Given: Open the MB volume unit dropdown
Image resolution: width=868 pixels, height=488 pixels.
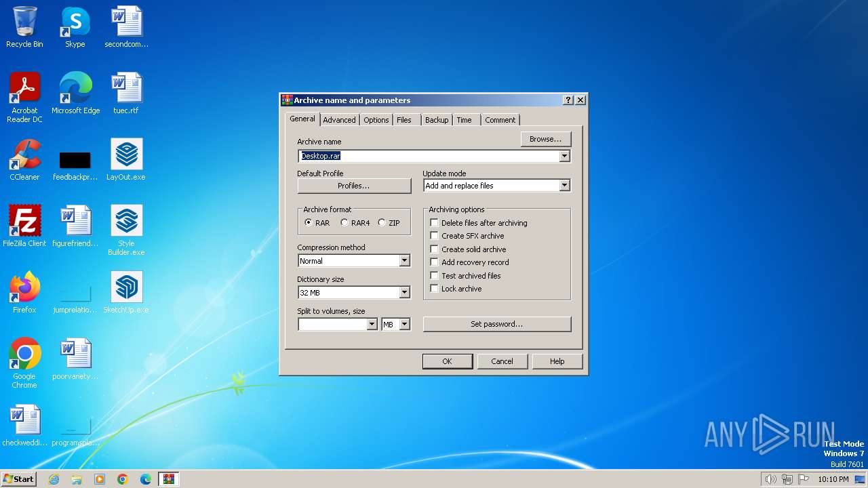Looking at the screenshot, I should click(404, 325).
